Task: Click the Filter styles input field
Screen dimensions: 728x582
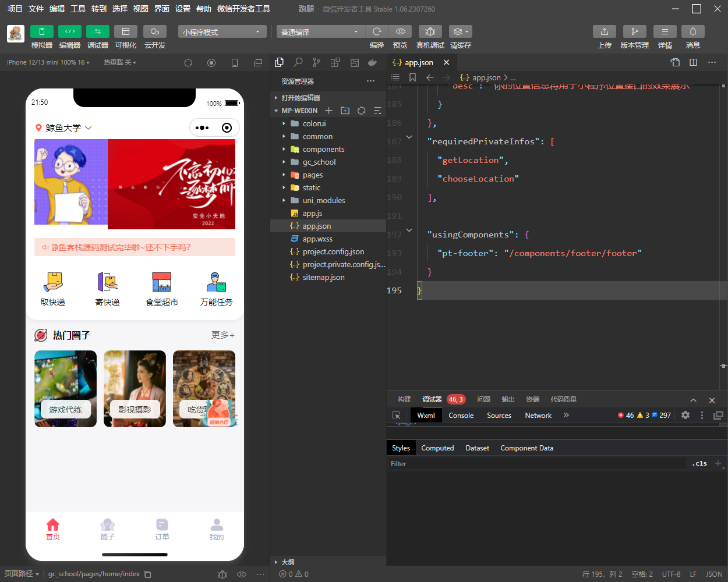Action: [x=536, y=464]
